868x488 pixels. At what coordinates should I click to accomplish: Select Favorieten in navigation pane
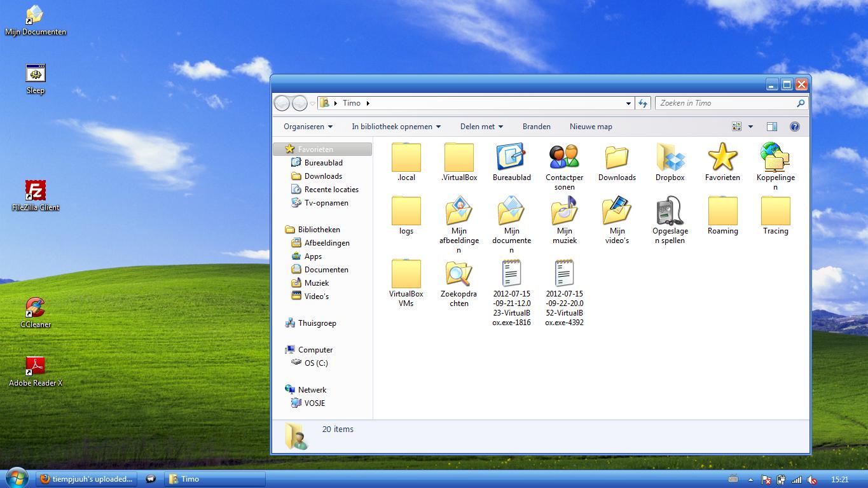pyautogui.click(x=323, y=150)
